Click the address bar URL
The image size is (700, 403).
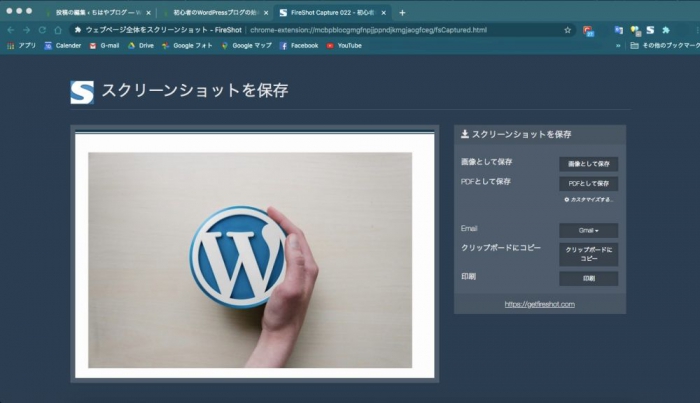point(368,30)
